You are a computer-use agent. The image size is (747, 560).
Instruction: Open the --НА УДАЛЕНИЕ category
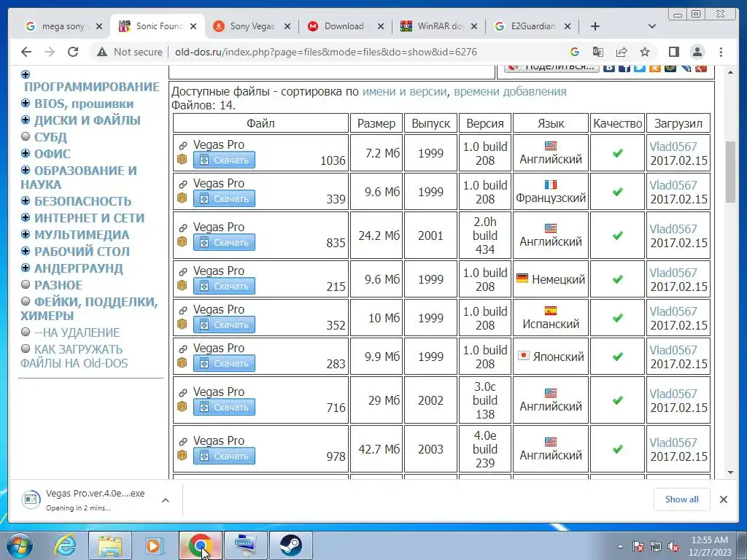(77, 332)
